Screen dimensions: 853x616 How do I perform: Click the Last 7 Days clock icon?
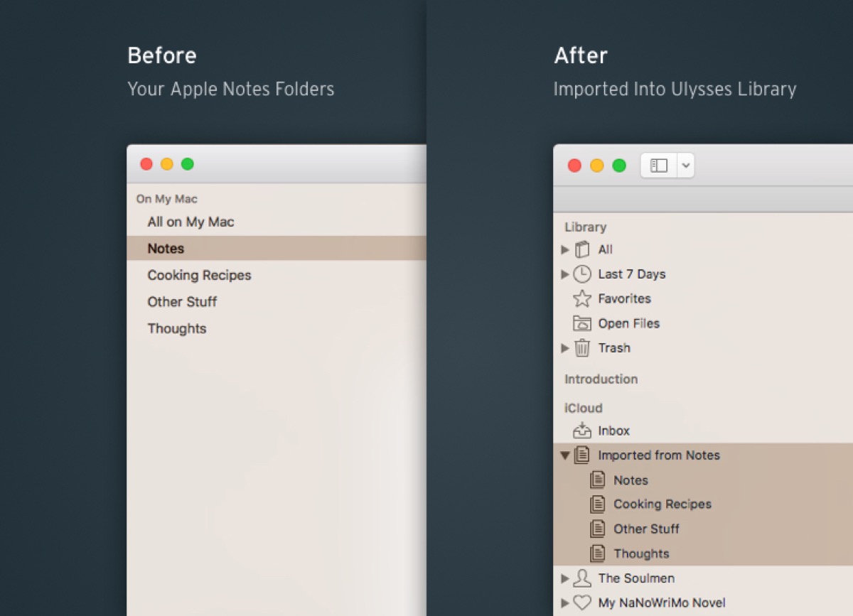pos(582,274)
